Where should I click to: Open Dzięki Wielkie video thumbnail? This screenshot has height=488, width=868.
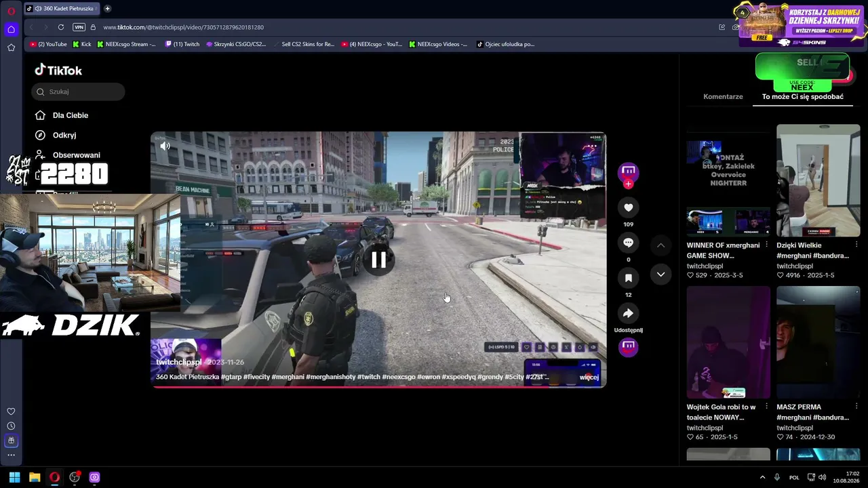(818, 180)
